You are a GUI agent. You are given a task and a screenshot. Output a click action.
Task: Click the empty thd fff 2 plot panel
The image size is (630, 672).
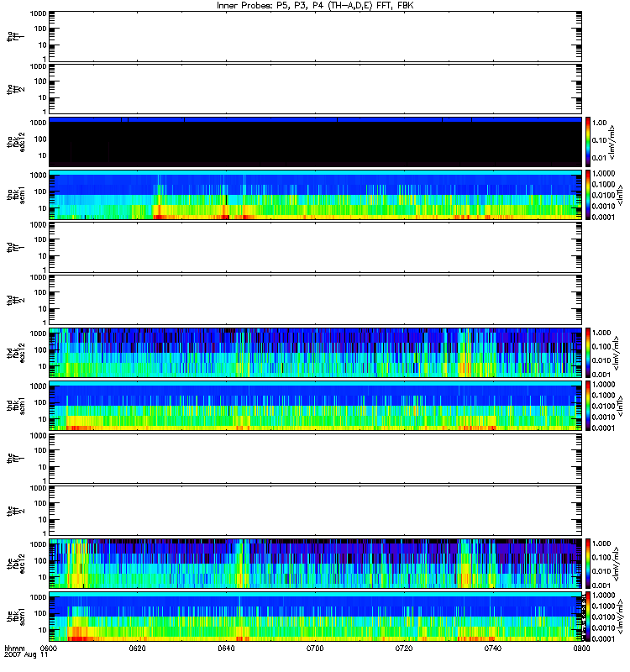pos(315,300)
